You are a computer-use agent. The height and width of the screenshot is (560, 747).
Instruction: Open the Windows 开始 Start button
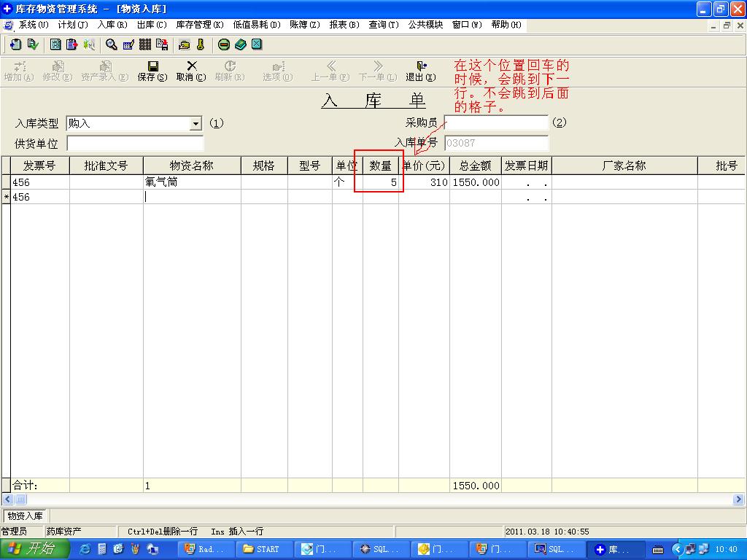tap(34, 549)
